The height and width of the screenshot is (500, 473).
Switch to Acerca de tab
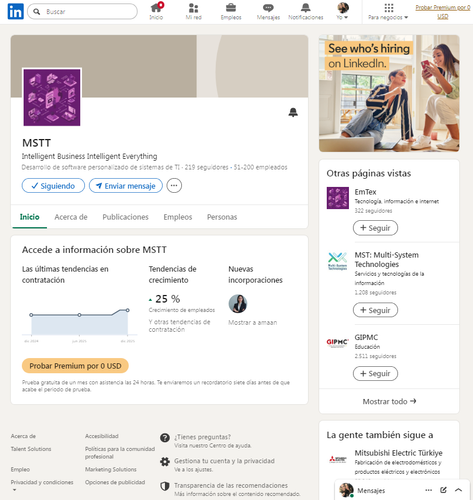pyautogui.click(x=71, y=217)
